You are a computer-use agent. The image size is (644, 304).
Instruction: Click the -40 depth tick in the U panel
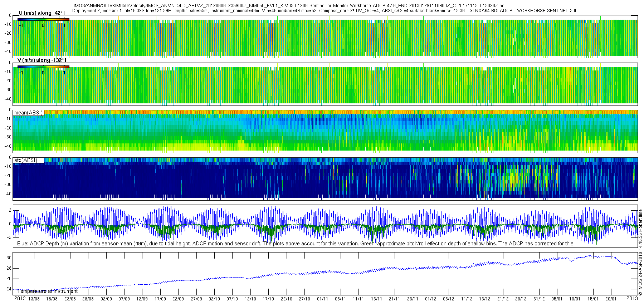point(8,52)
